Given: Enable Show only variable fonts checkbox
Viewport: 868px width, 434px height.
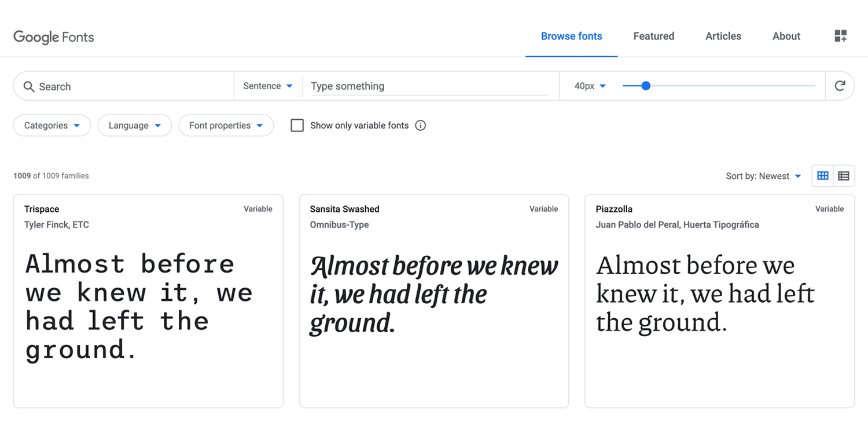Looking at the screenshot, I should pos(297,126).
